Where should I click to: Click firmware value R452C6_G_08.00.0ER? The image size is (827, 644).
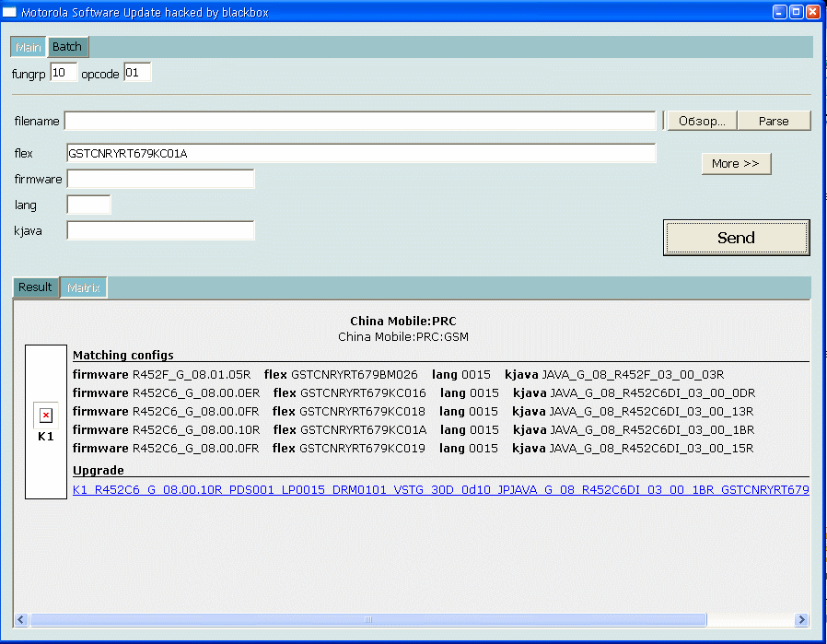coord(196,392)
